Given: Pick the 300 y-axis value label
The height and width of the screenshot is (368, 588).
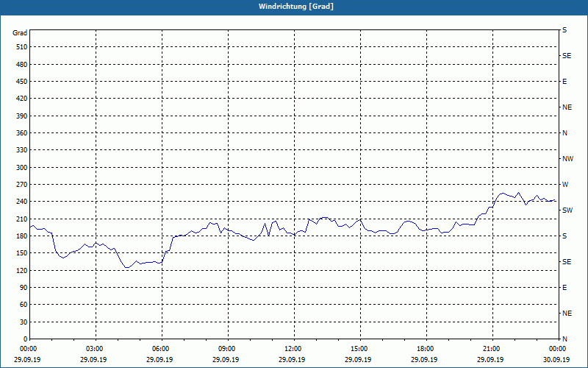Looking at the screenshot, I should pos(22,168).
